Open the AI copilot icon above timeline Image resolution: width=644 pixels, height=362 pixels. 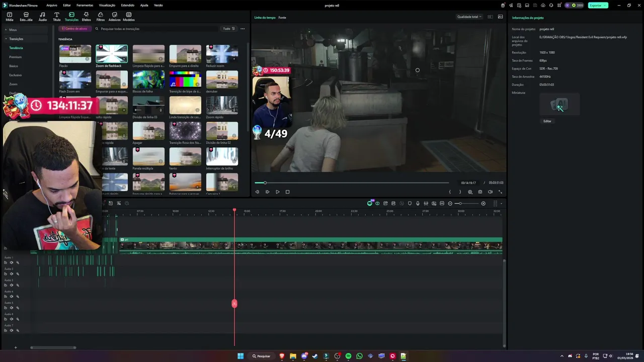click(370, 203)
